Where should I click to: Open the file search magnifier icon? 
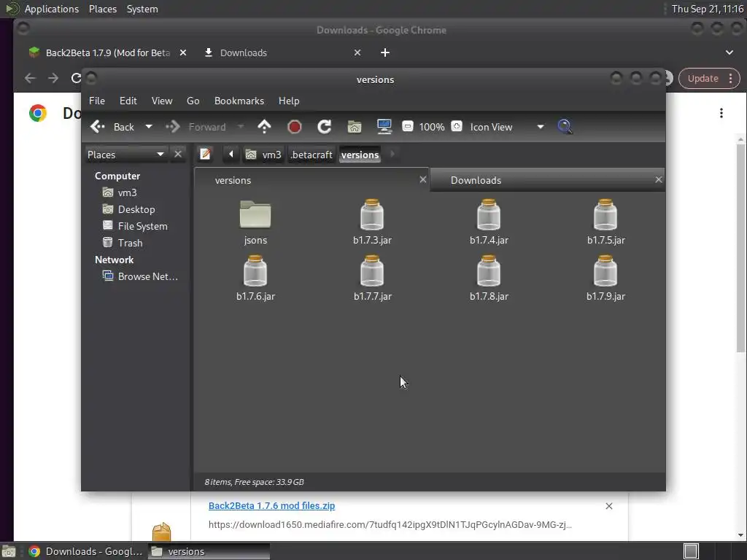(565, 127)
